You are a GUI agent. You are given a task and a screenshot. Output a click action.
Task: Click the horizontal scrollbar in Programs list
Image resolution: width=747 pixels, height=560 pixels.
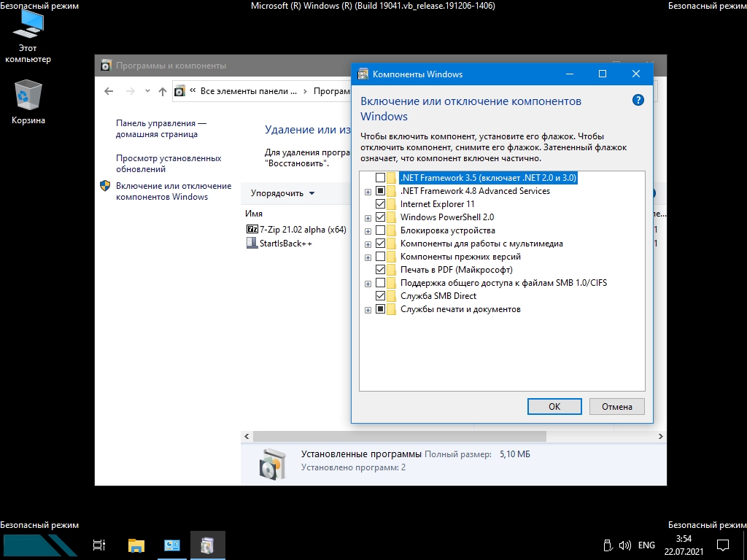(399, 436)
